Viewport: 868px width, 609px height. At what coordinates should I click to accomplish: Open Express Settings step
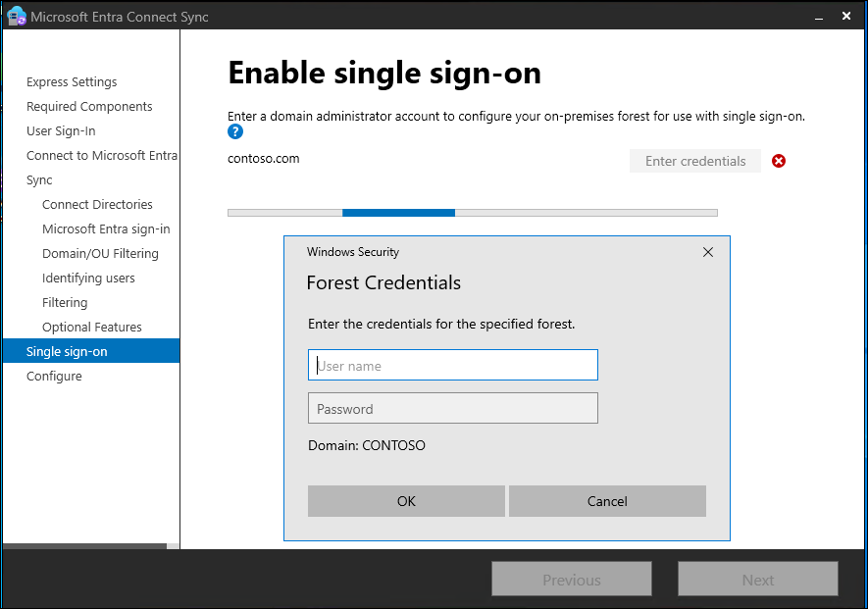pos(72,82)
